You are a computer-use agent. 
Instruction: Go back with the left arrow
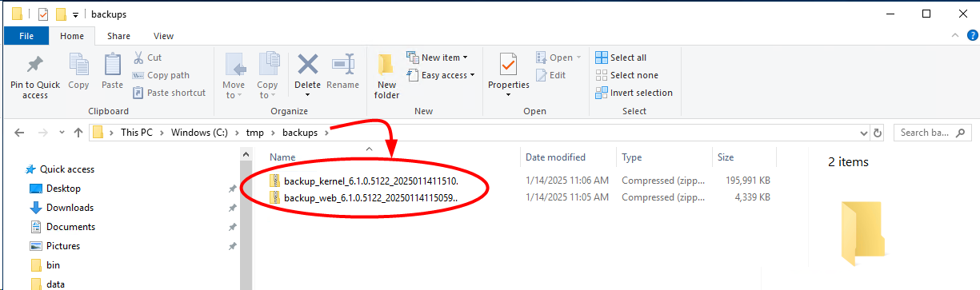click(x=19, y=133)
